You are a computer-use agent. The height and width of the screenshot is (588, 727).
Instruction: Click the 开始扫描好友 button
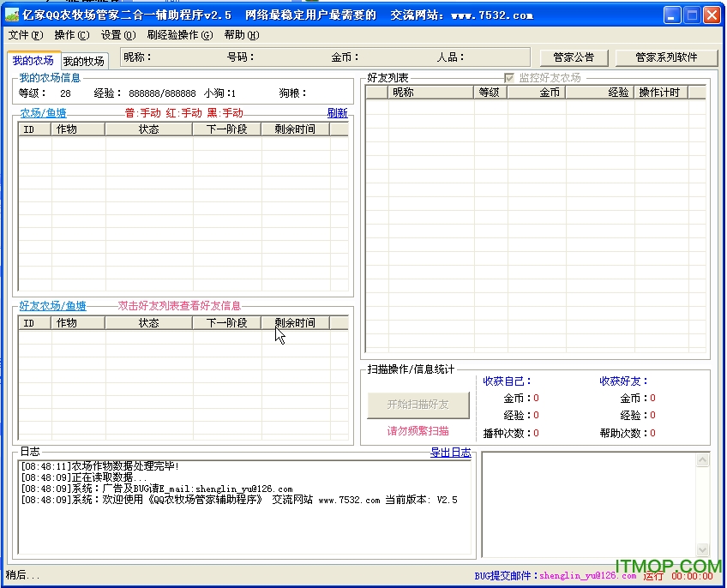pos(418,405)
